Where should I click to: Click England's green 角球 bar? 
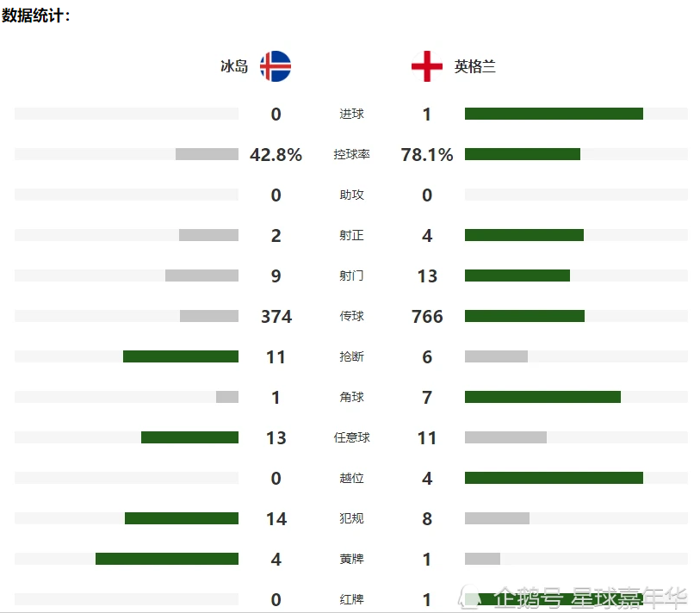click(542, 397)
